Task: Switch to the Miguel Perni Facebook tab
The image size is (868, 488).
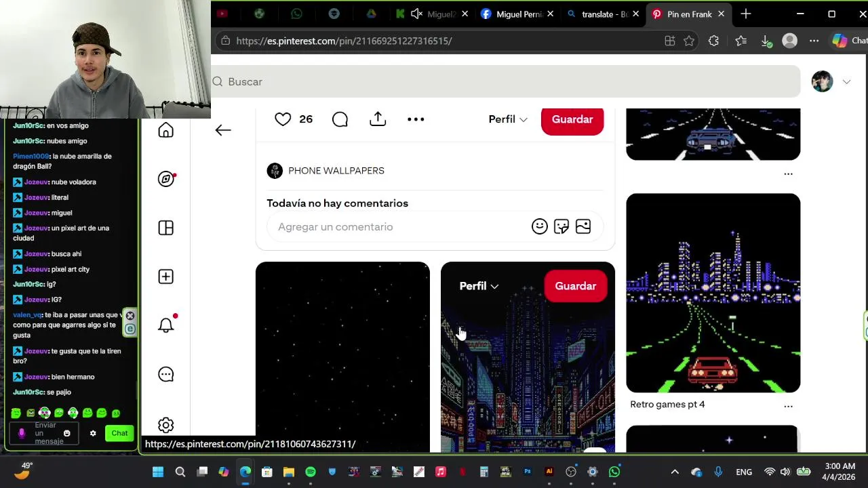Action: click(x=517, y=14)
